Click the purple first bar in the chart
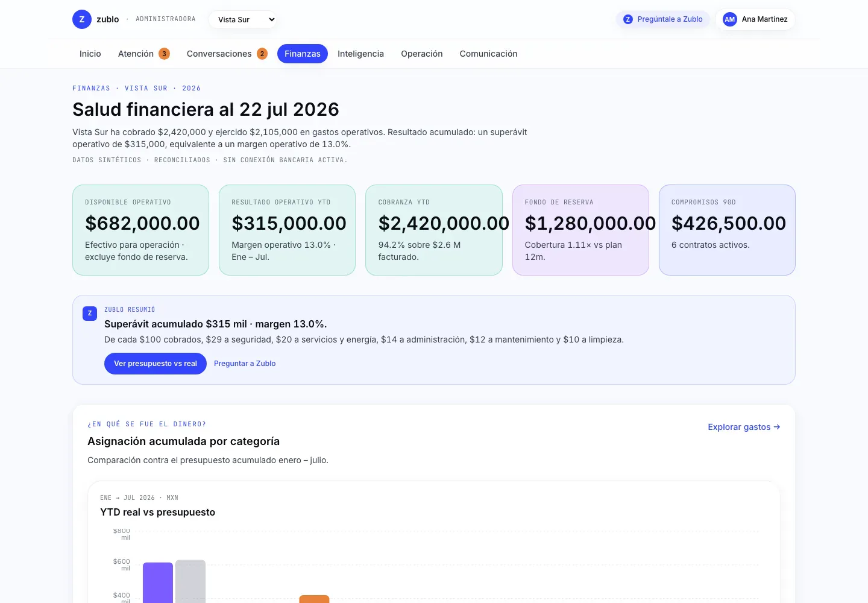Image resolution: width=868 pixels, height=603 pixels. (158, 582)
